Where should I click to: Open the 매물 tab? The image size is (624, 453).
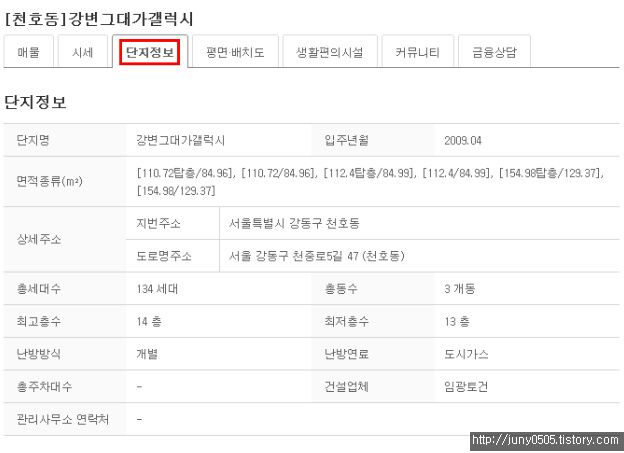coord(28,52)
